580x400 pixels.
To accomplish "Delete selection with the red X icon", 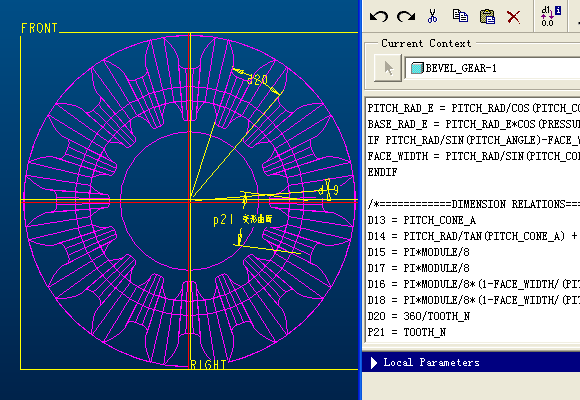I will [513, 17].
